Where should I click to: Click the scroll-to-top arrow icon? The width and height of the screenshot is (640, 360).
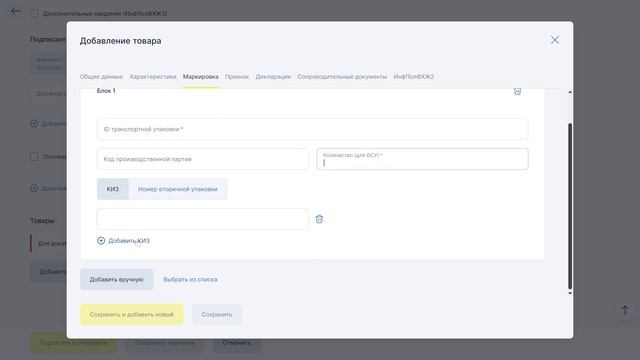[x=624, y=310]
